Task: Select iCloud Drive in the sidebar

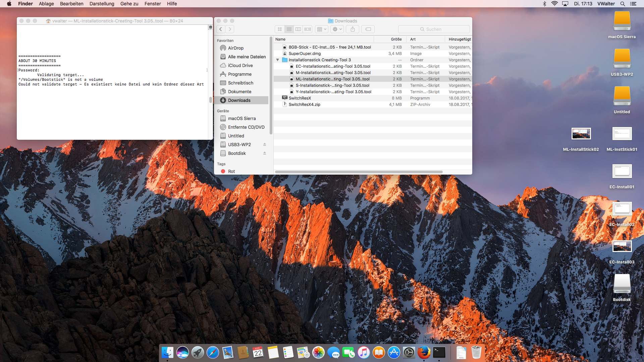Action: coord(240,65)
